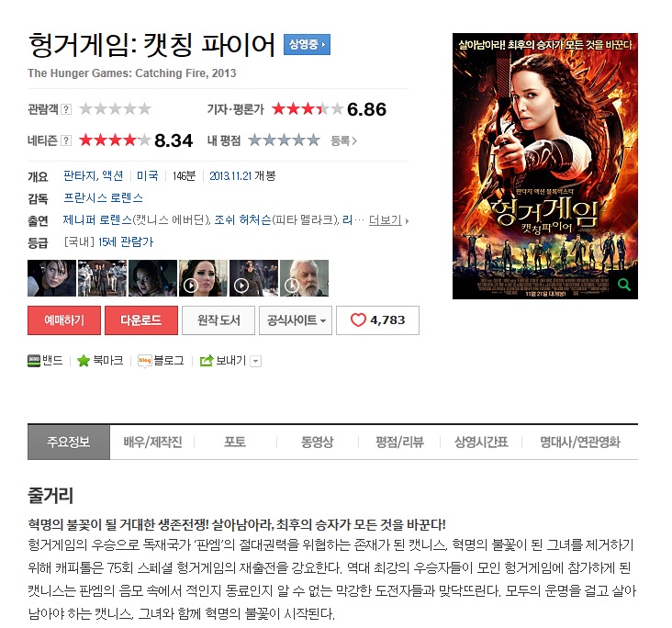This screenshot has width=672, height=628.
Task: Expand the 공식사이트 dropdown
Action: 296,320
